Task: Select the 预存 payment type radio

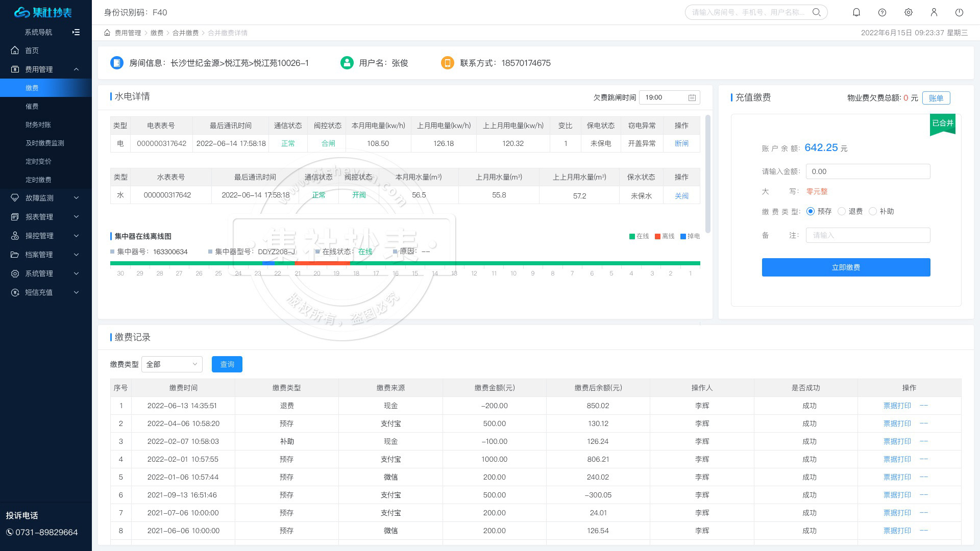Action: click(811, 211)
